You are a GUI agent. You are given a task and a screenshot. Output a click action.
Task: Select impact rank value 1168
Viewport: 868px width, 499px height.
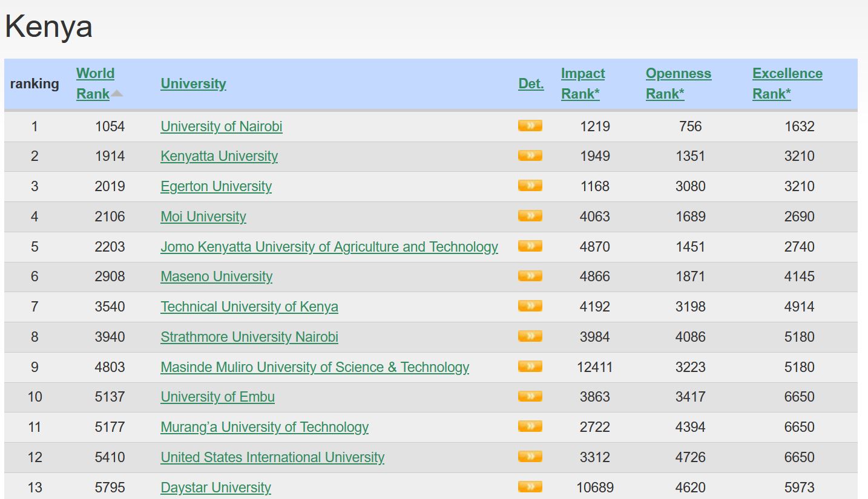[x=595, y=186]
